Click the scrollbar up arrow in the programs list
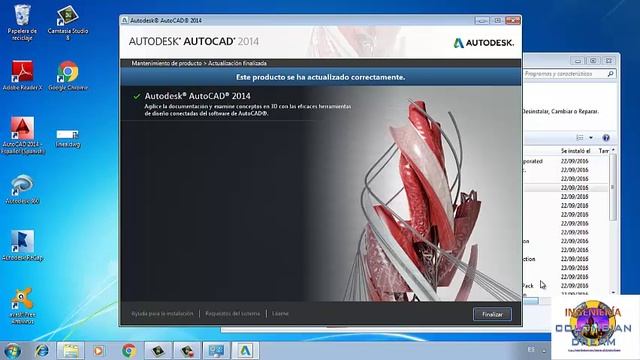 pyautogui.click(x=613, y=151)
